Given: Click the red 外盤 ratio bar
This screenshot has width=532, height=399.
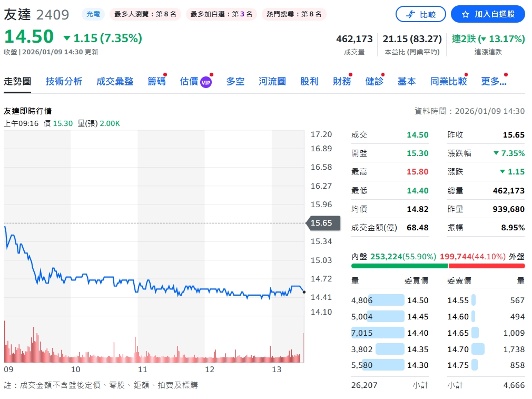Looking at the screenshot, I should tap(486, 266).
